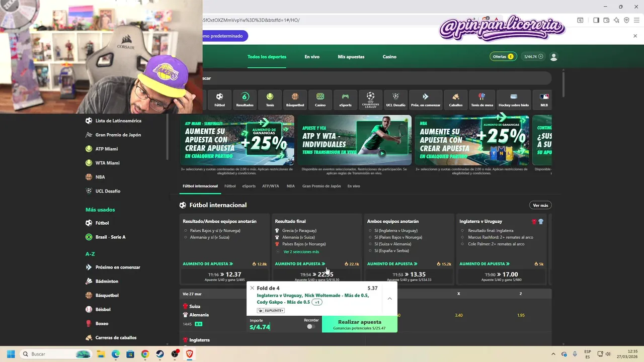
Task: Open the user account profile icon
Action: click(x=554, y=57)
